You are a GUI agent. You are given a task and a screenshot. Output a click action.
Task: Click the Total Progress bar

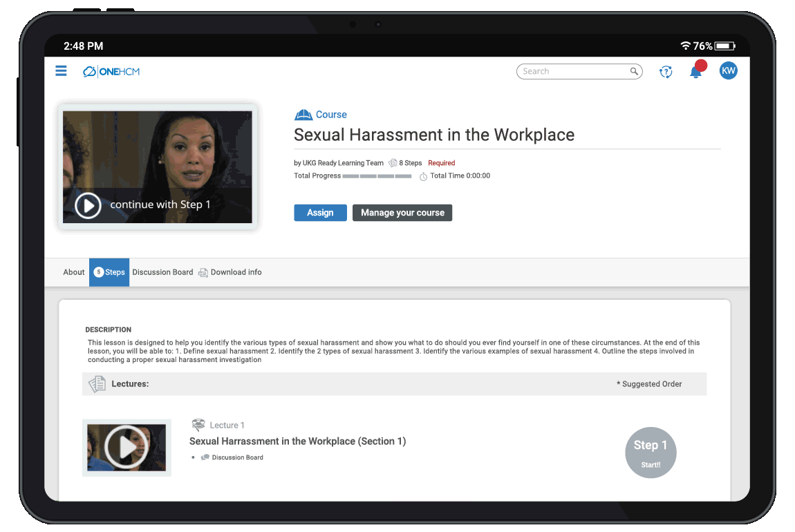click(x=377, y=175)
